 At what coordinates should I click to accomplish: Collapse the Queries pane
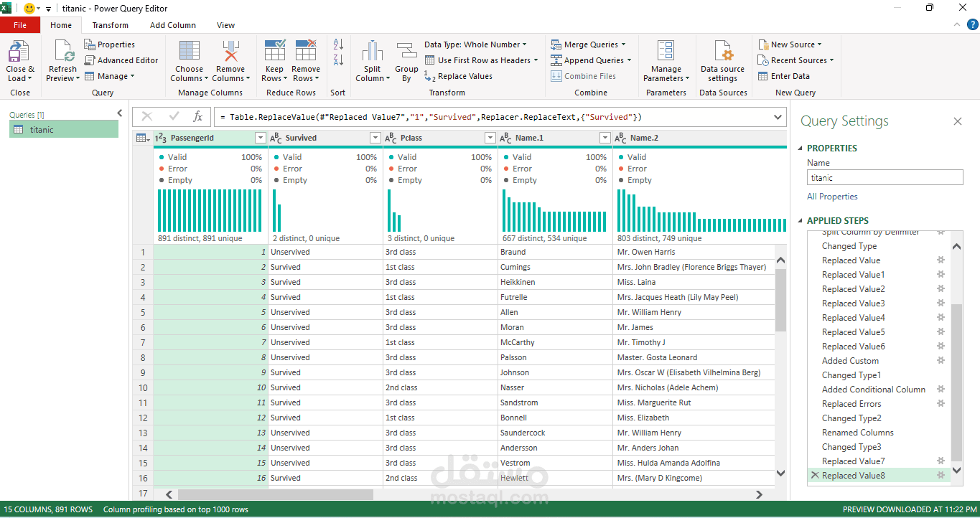tap(120, 113)
